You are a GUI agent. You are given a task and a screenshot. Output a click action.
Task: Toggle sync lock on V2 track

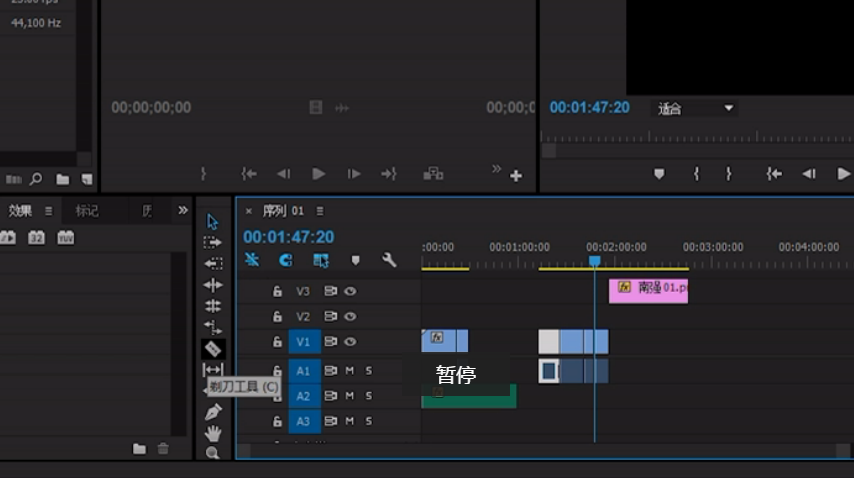(331, 316)
